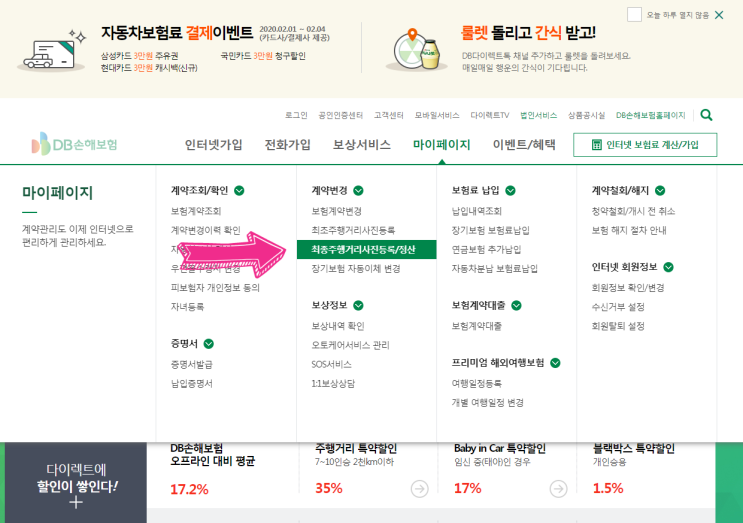Select 회원탈퇴 설정 entry
Screen dimensions: 743x523
click(618, 326)
